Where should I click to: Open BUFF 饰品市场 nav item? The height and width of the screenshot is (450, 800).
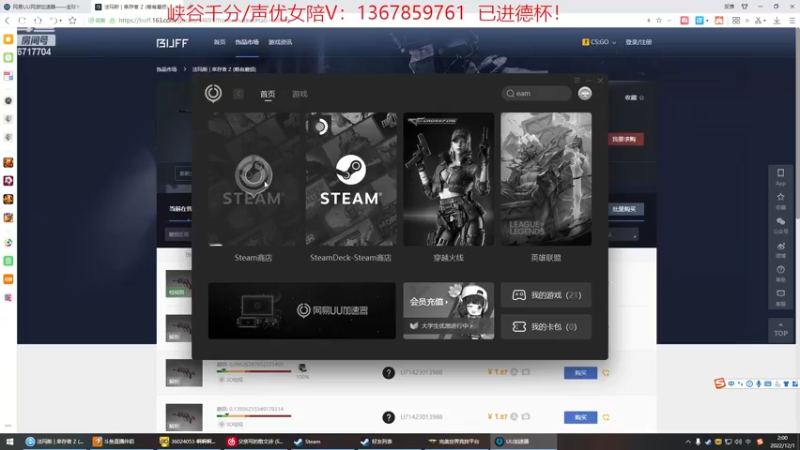[247, 42]
